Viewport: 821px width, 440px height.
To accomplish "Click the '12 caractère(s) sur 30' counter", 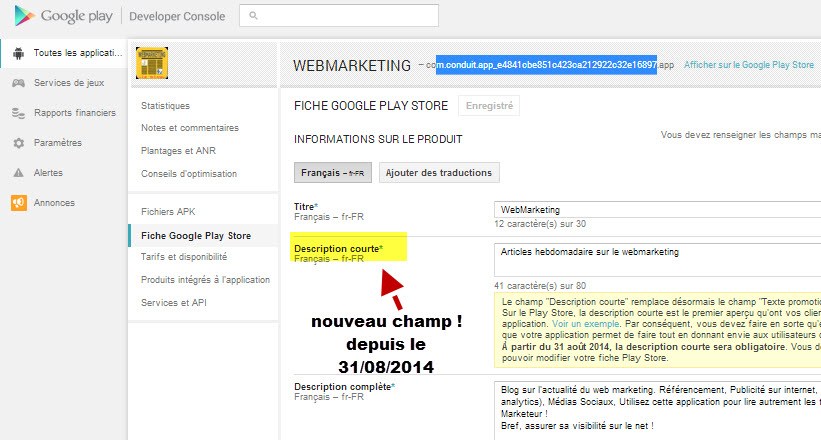I will [540, 224].
